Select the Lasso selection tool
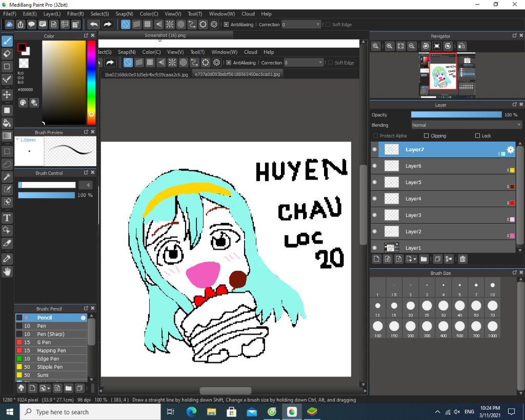 (x=7, y=164)
